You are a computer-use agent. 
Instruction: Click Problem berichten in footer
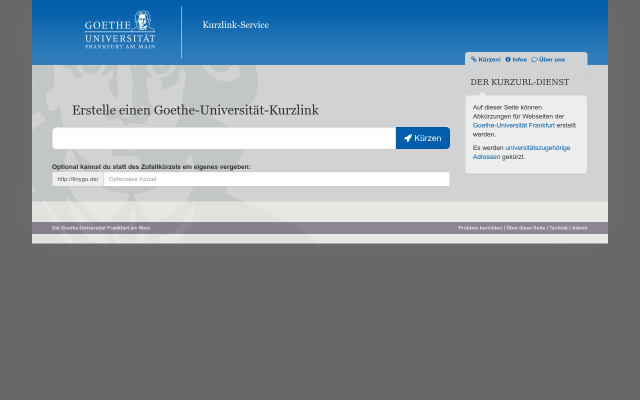click(480, 228)
